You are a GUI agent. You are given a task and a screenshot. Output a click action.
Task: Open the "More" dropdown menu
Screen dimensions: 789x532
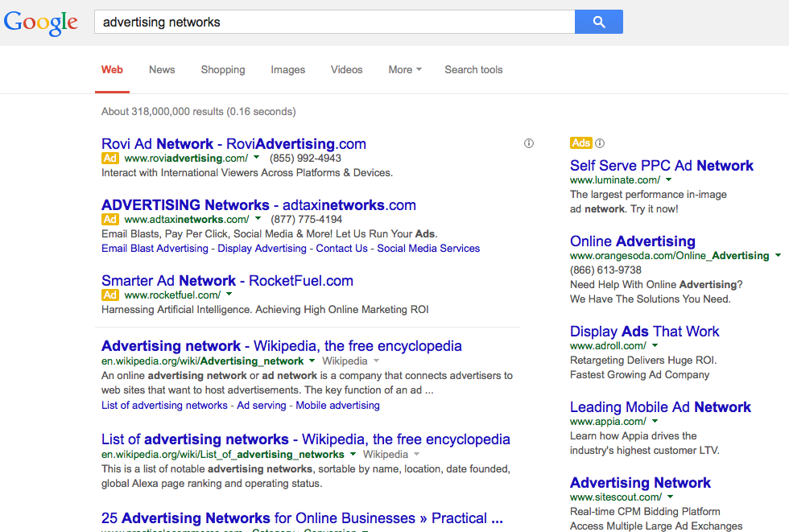pyautogui.click(x=404, y=70)
